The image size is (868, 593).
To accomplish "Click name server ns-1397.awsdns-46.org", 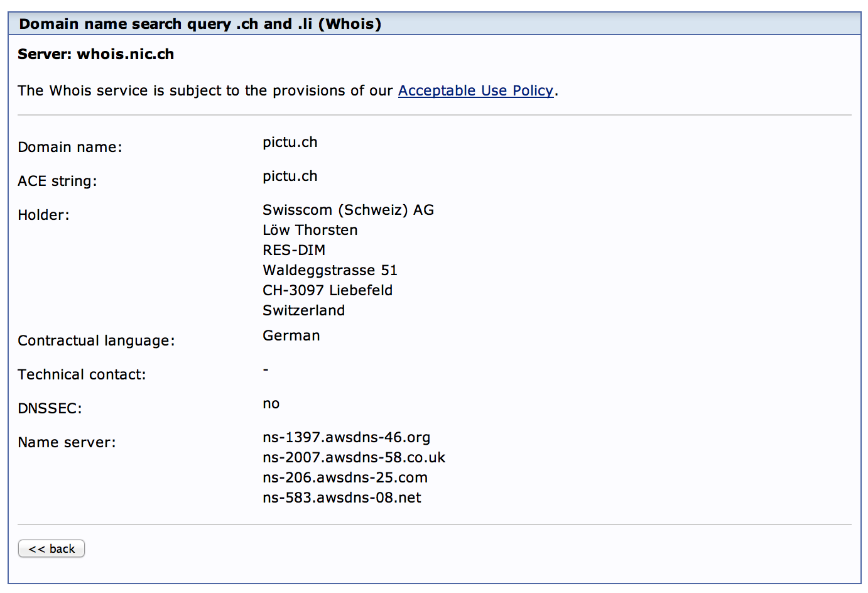I will pyautogui.click(x=346, y=437).
